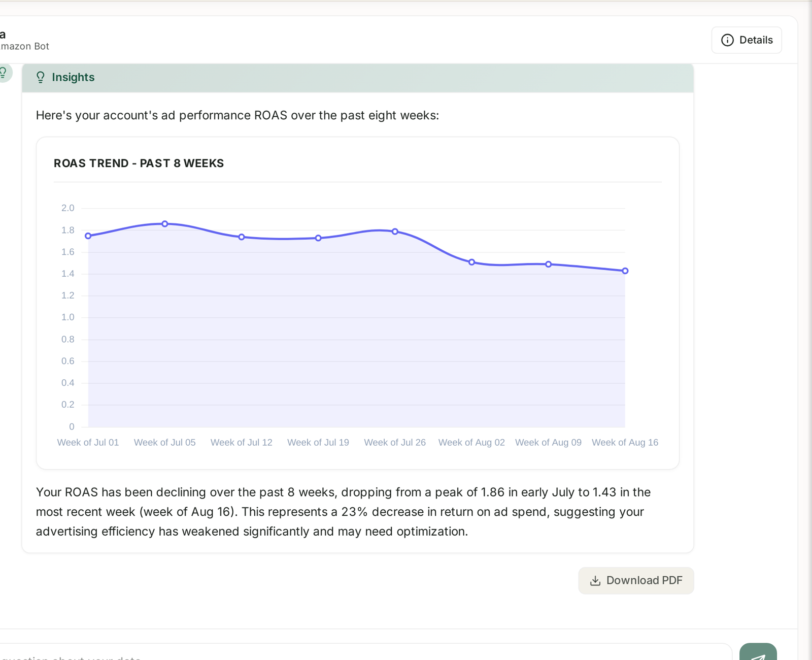Image resolution: width=812 pixels, height=660 pixels.
Task: Select the Week of Jul 01 data point
Action: coord(88,236)
